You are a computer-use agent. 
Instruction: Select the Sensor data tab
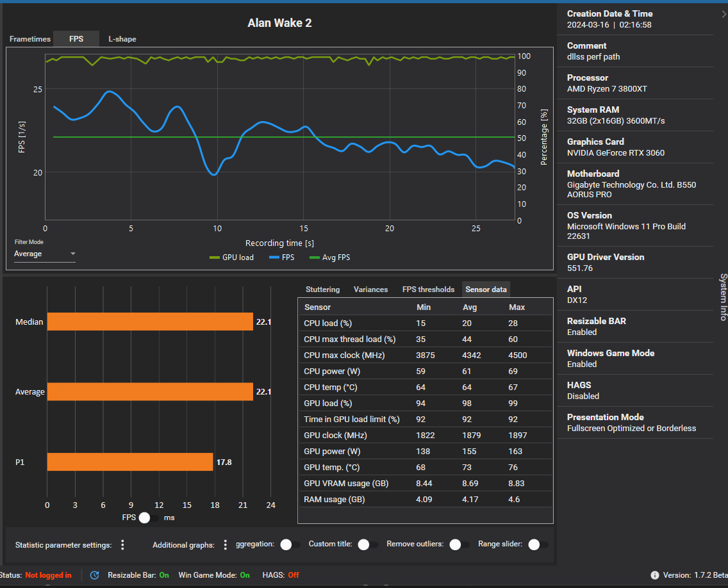(x=486, y=289)
